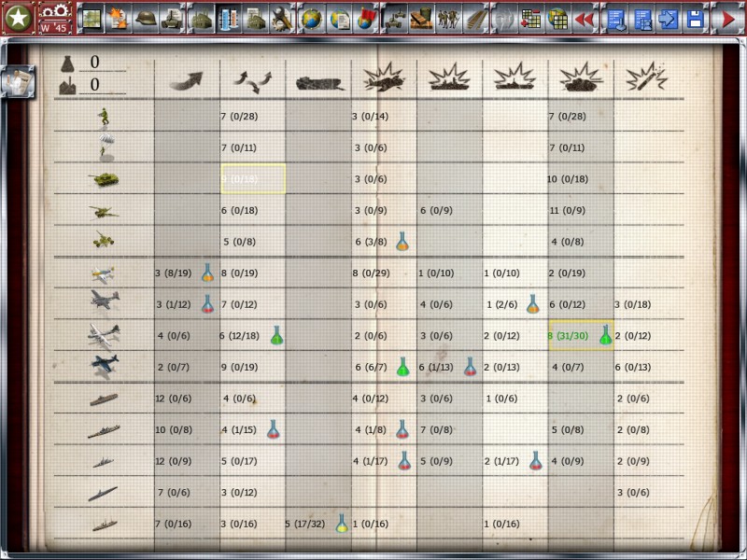Select the test tubes research icon
The image size is (747, 560).
[229, 19]
